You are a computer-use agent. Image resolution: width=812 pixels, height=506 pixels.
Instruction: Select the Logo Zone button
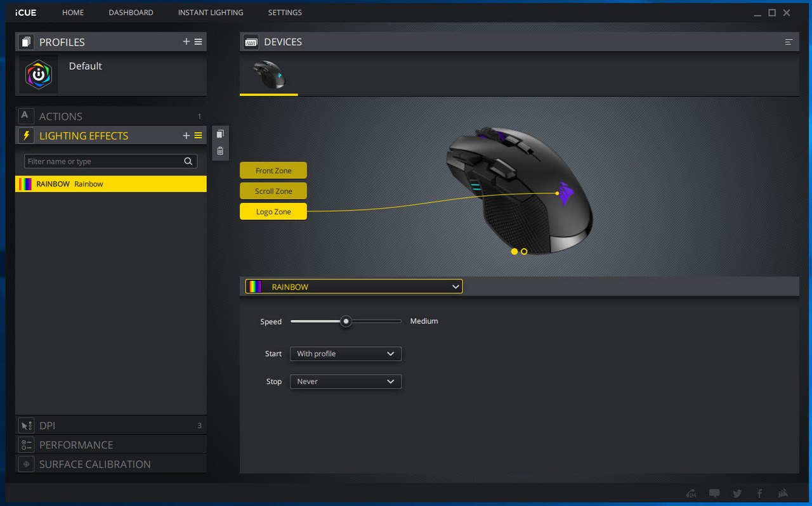pos(273,212)
